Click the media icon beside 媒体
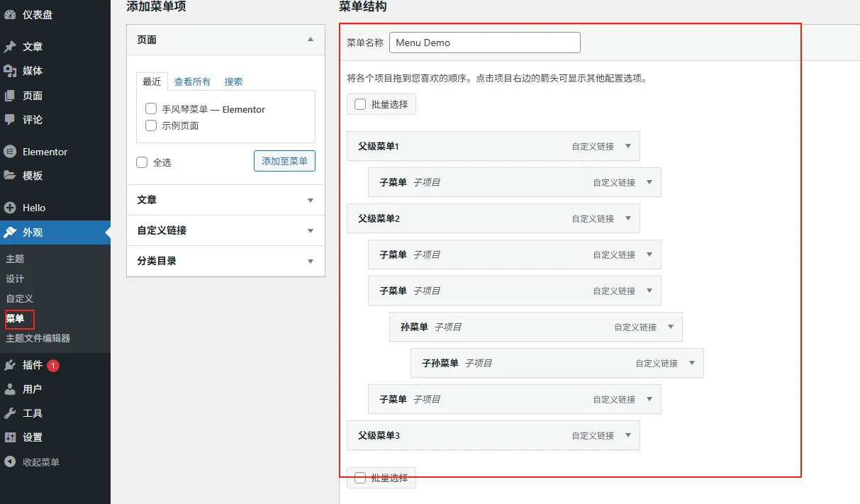Image resolution: width=860 pixels, height=504 pixels. point(10,71)
